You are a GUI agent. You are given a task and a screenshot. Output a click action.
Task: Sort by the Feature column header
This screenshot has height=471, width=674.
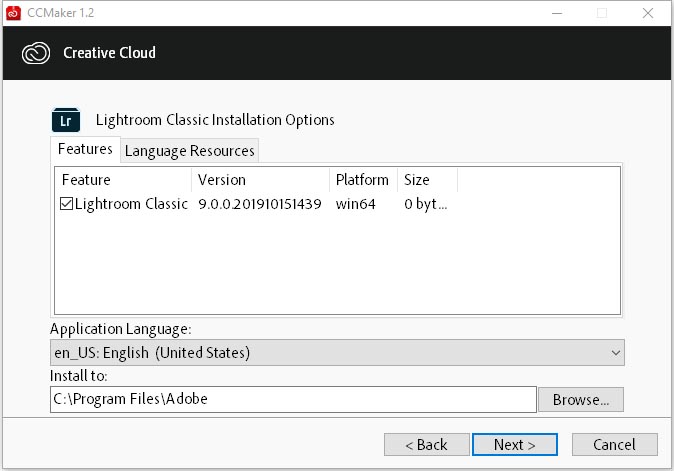pos(123,180)
